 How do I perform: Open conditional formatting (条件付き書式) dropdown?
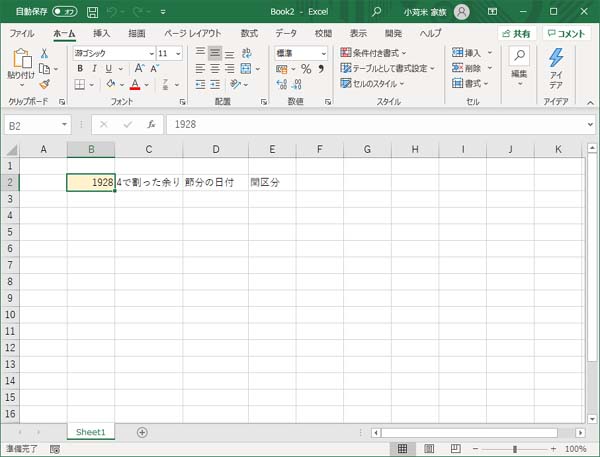pos(374,53)
